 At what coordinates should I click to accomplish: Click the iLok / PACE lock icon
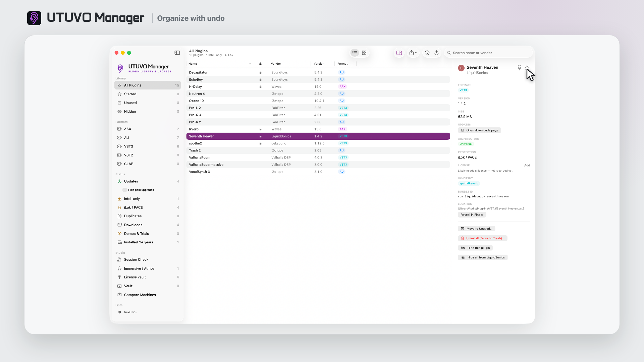119,207
